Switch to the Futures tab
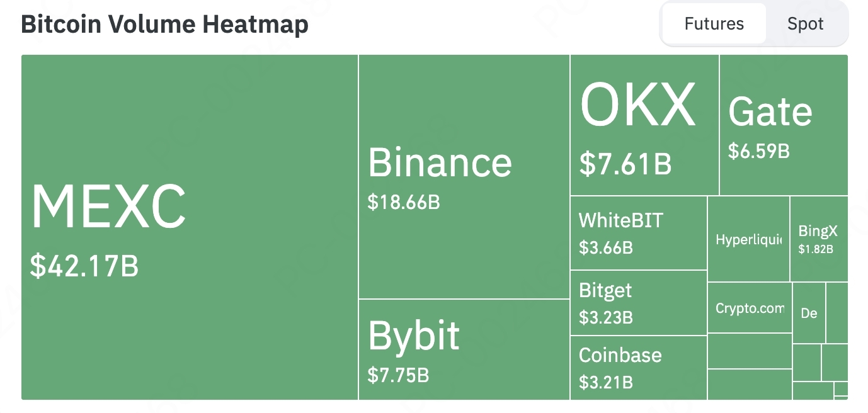The image size is (868, 413). pyautogui.click(x=714, y=25)
